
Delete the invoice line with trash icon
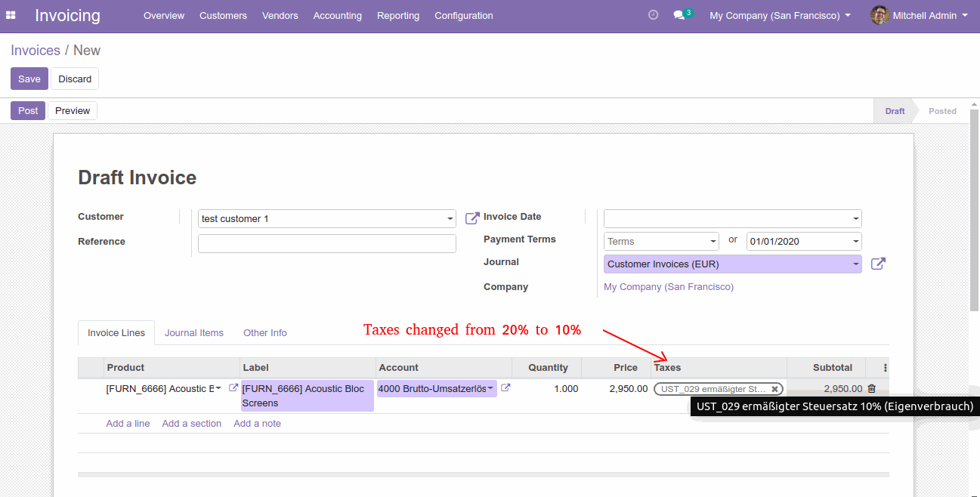[x=871, y=388]
